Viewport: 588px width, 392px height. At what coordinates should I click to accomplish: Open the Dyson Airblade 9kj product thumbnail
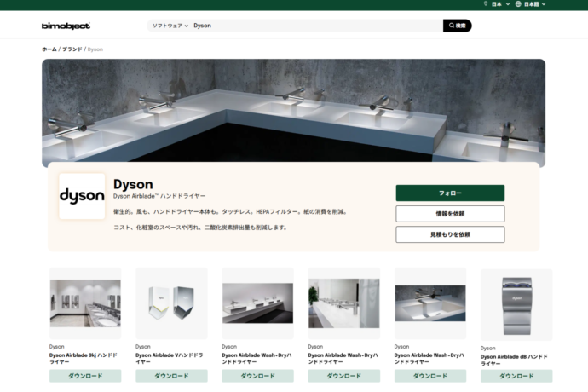[x=85, y=303]
